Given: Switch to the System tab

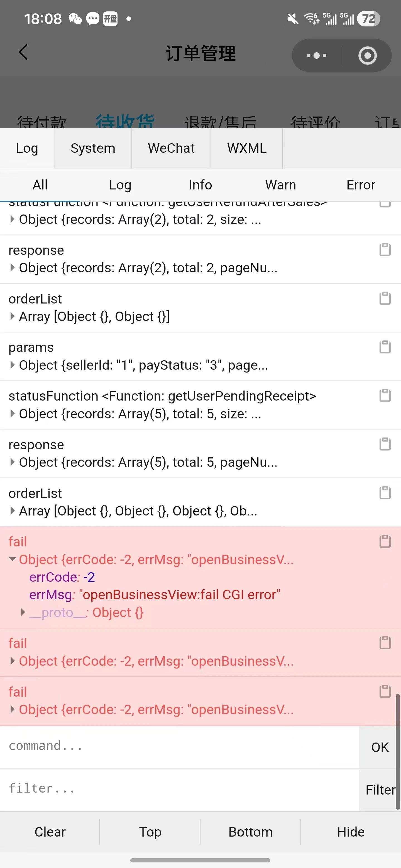Looking at the screenshot, I should coord(93,148).
